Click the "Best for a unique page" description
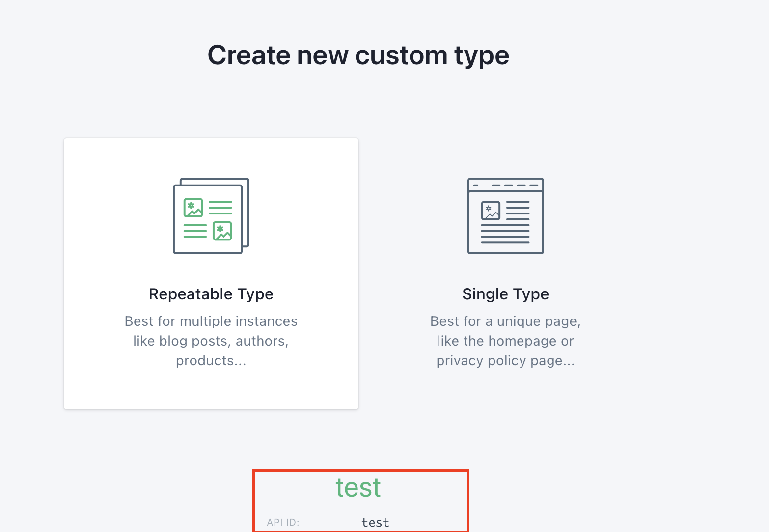Screen dimensions: 769x532 (x=505, y=321)
